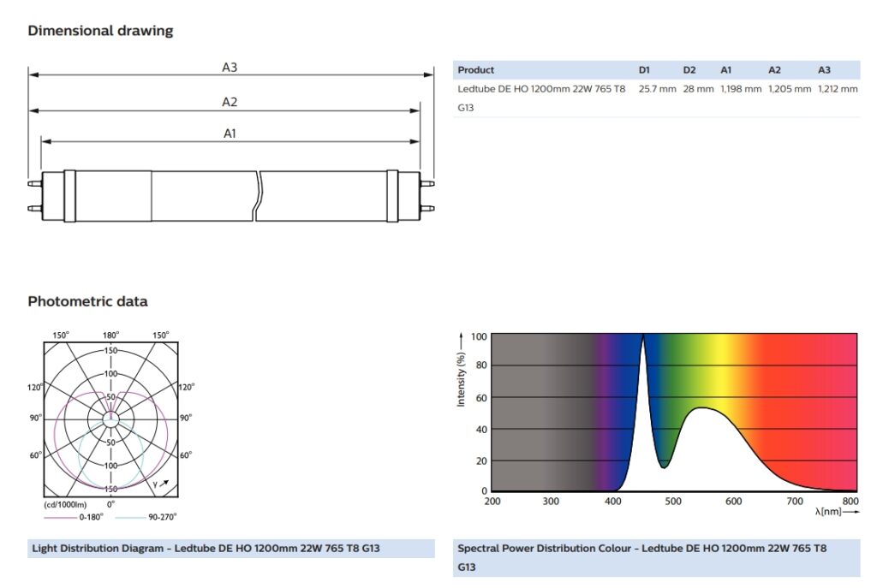Select the Product column header
The image size is (877, 588).
pyautogui.click(x=476, y=70)
